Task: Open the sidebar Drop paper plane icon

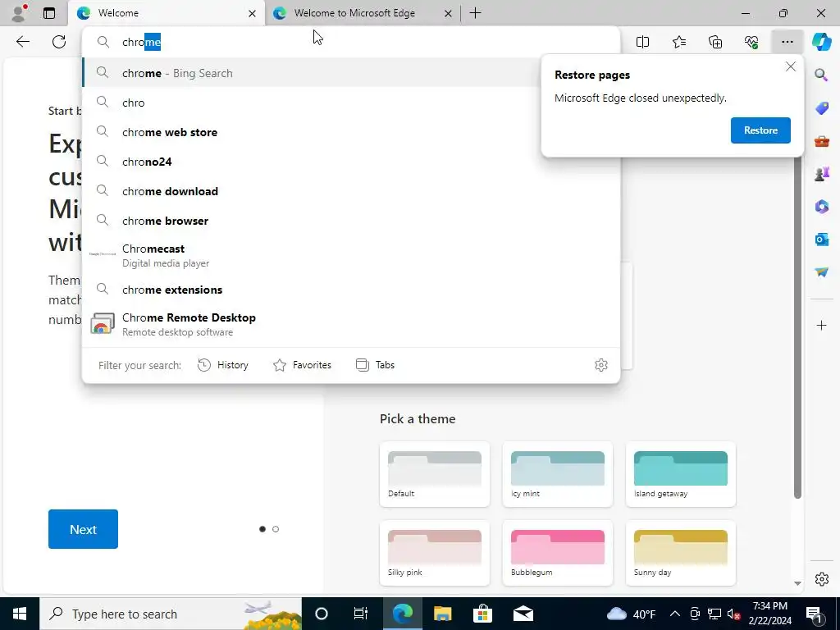Action: coord(821,272)
